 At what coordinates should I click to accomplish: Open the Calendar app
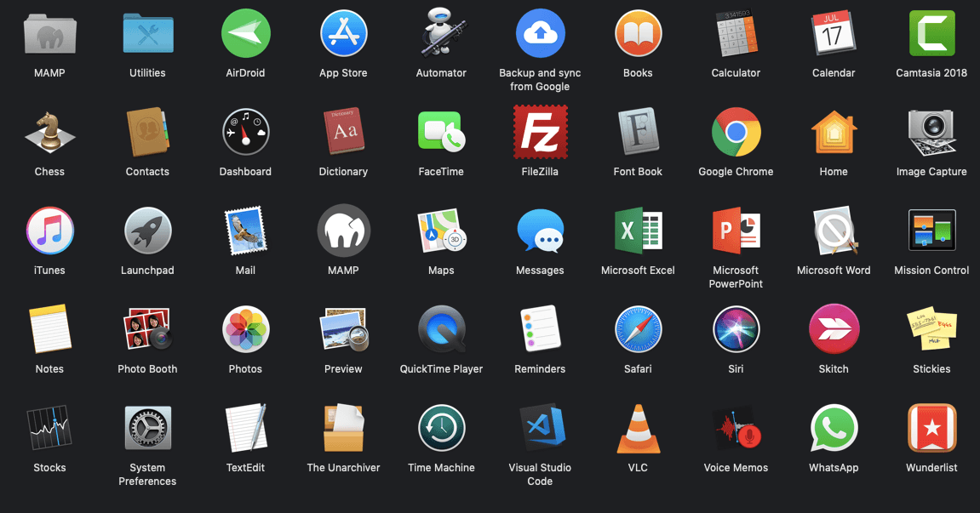[x=834, y=34]
